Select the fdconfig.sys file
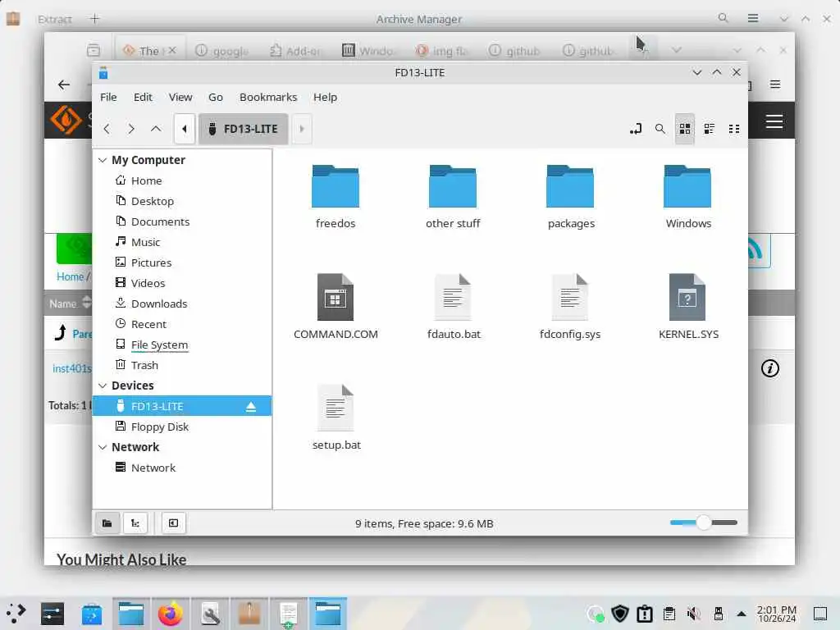The image size is (840, 630). click(570, 307)
